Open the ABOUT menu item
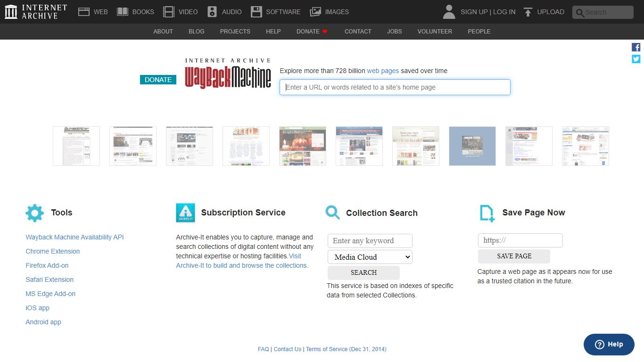 point(163,32)
